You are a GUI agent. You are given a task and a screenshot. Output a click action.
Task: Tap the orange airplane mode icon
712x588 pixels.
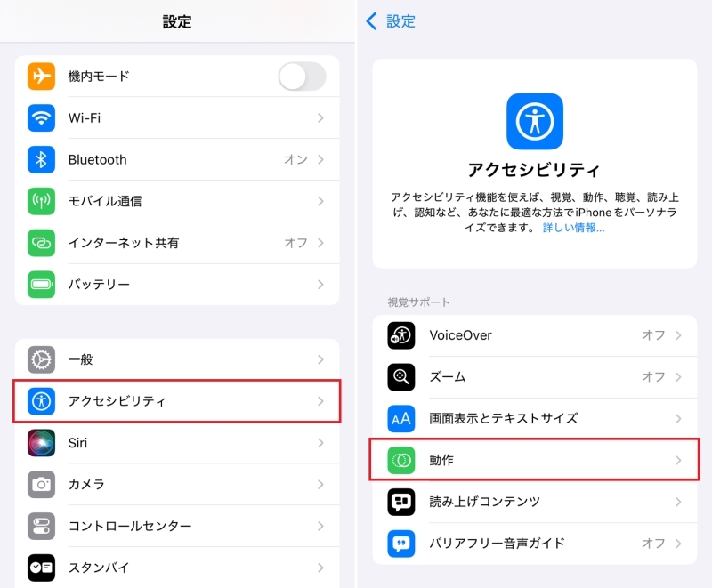(x=41, y=77)
